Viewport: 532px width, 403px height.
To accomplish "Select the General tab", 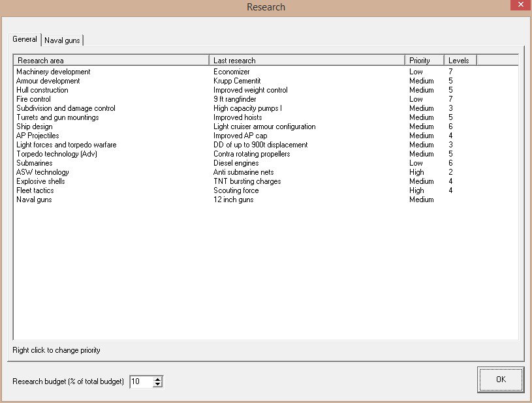I will click(24, 39).
